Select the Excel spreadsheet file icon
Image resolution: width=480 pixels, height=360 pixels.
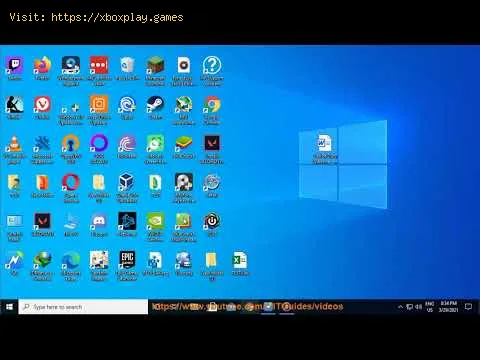click(x=240, y=261)
